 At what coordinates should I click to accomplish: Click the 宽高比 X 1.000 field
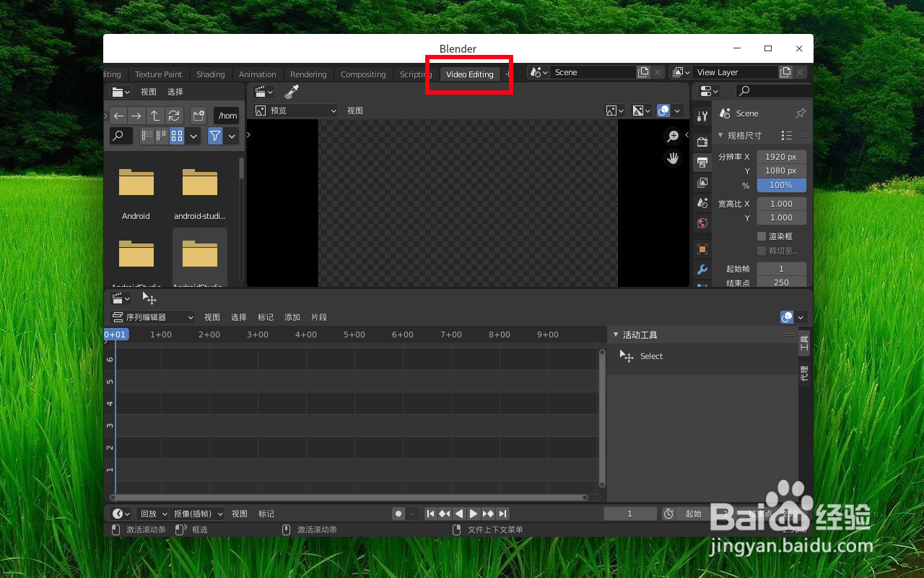[x=781, y=204]
